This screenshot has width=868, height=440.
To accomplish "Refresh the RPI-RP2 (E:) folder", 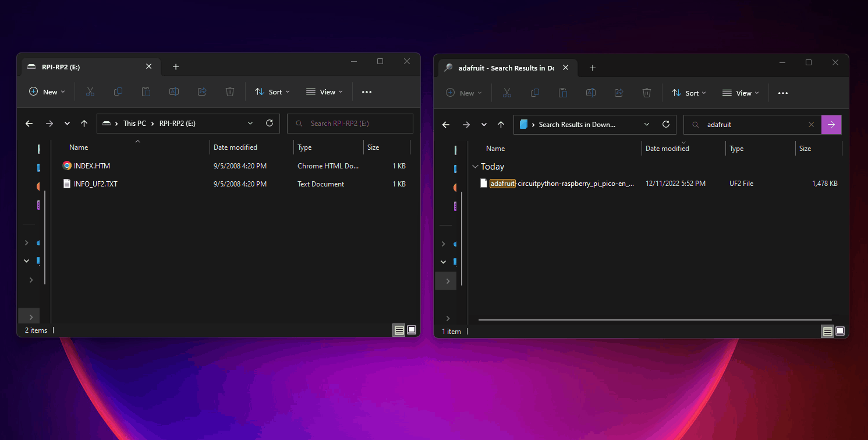I will [x=270, y=123].
